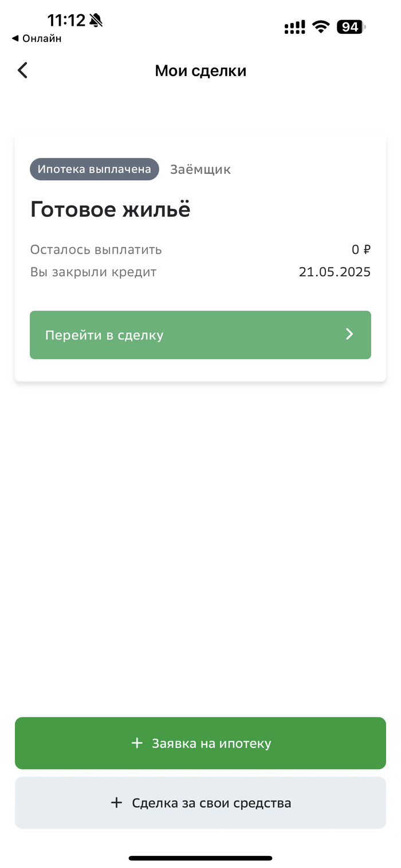Create a Сделка за свои средства
Viewport: 401px width, 868px height.
tap(200, 803)
